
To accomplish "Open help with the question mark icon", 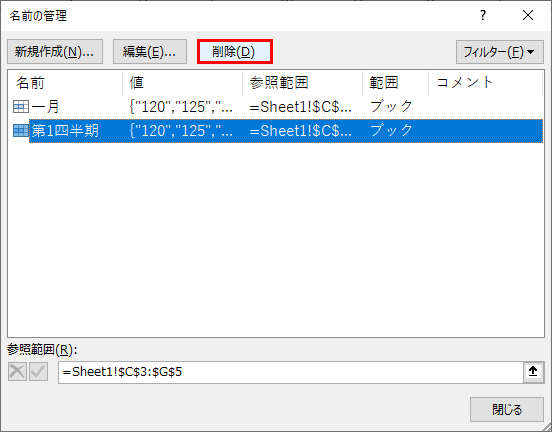I will (x=483, y=15).
